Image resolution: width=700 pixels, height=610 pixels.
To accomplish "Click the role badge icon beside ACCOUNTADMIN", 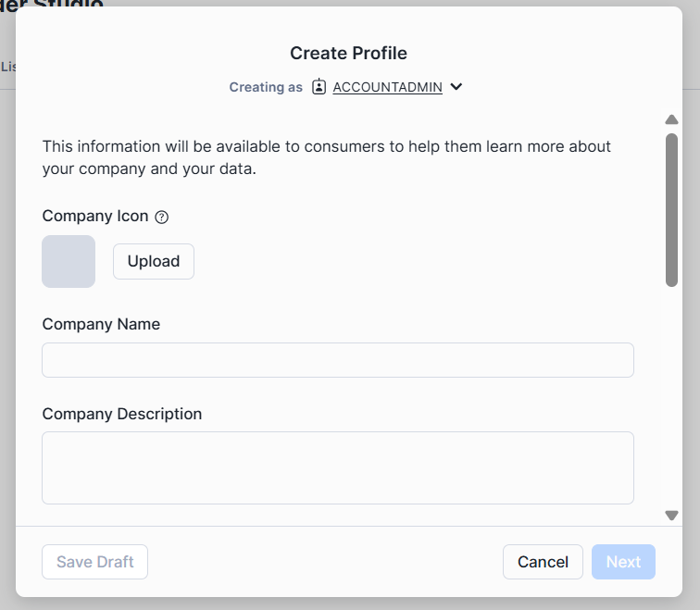I will click(x=319, y=87).
